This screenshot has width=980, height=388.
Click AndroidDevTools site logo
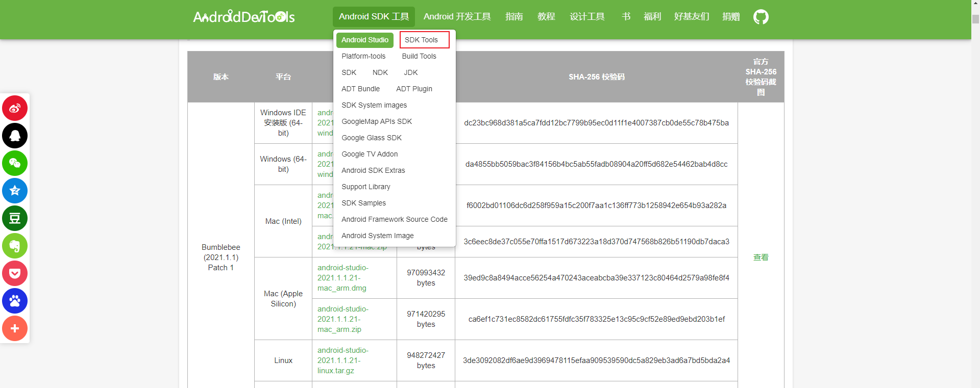click(x=244, y=17)
